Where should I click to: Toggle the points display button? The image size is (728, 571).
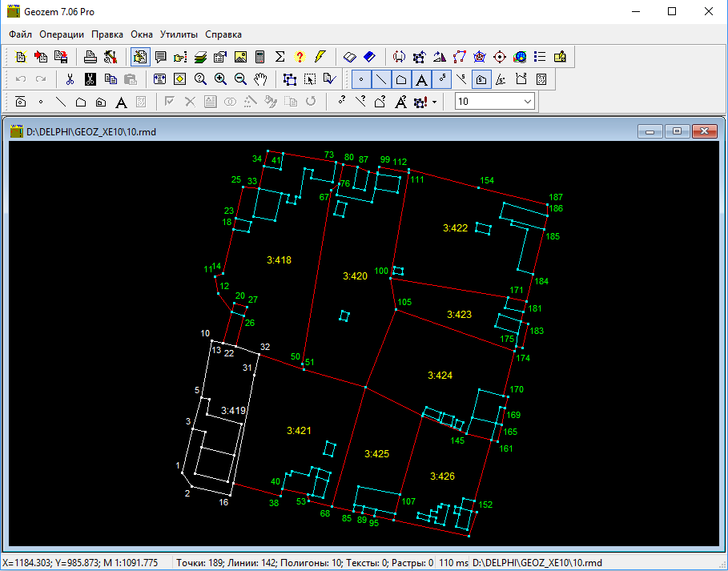[361, 79]
